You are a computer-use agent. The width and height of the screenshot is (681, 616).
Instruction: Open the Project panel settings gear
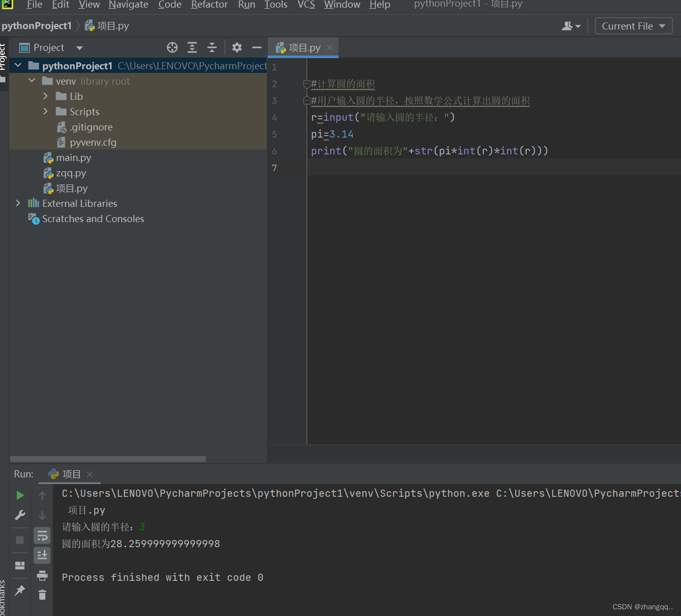pos(237,47)
